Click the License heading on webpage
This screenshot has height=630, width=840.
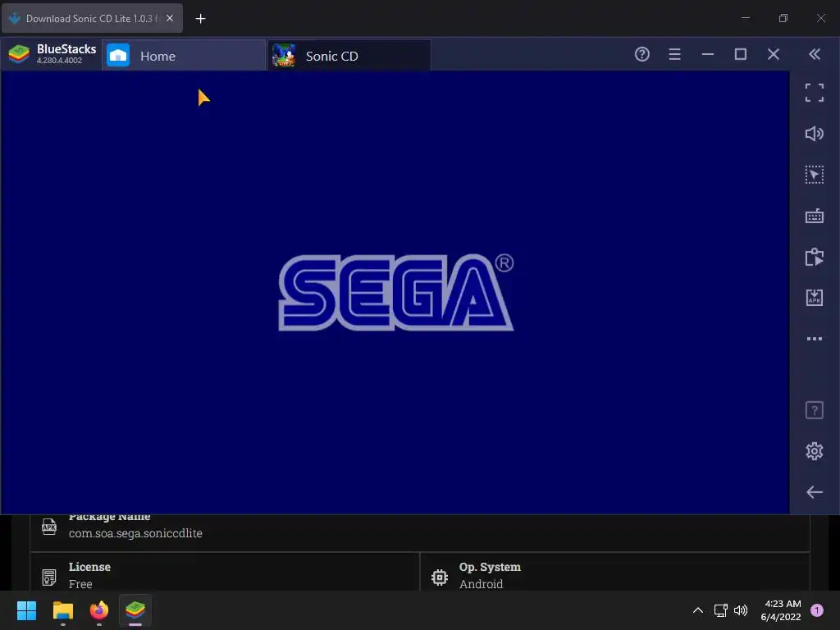point(89,567)
